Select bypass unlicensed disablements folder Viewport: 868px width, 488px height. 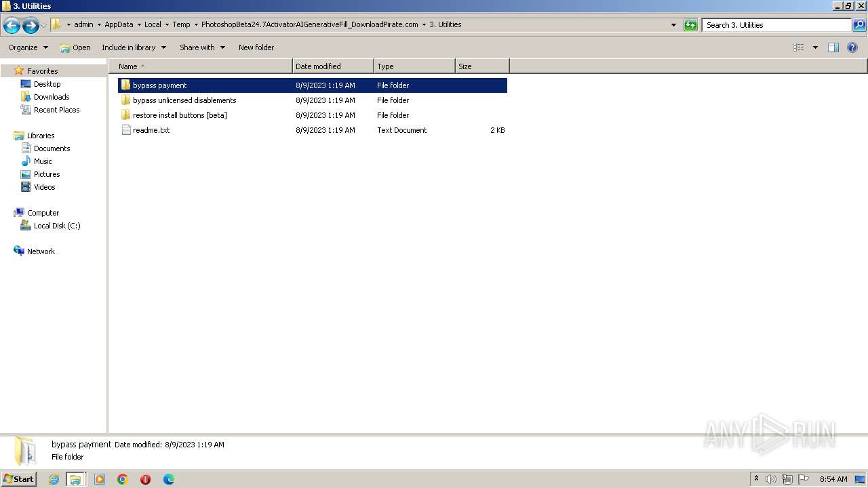click(x=313, y=100)
